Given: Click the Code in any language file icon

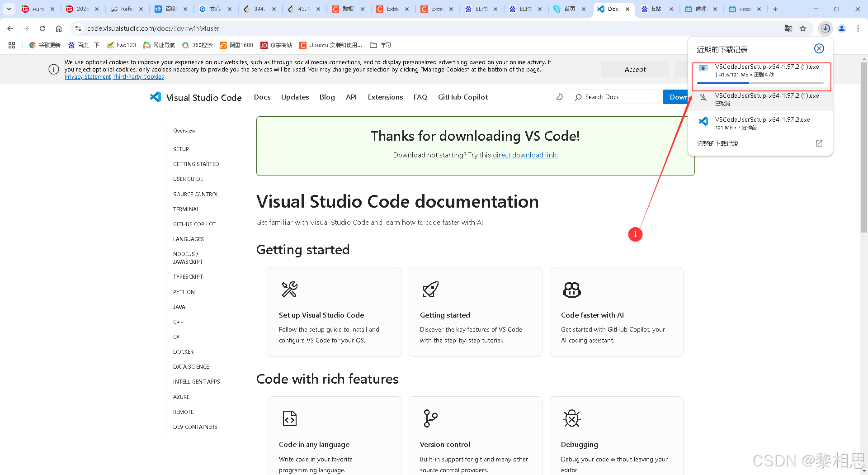Looking at the screenshot, I should click(x=289, y=418).
